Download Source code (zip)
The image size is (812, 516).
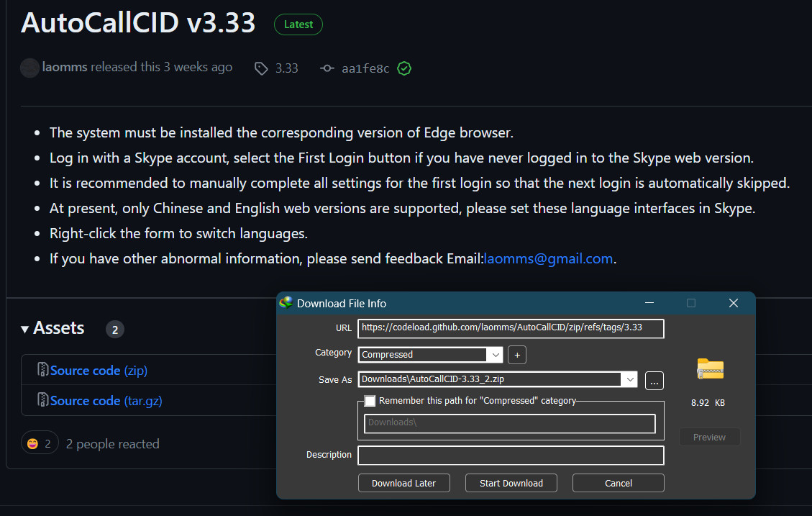pyautogui.click(x=99, y=371)
